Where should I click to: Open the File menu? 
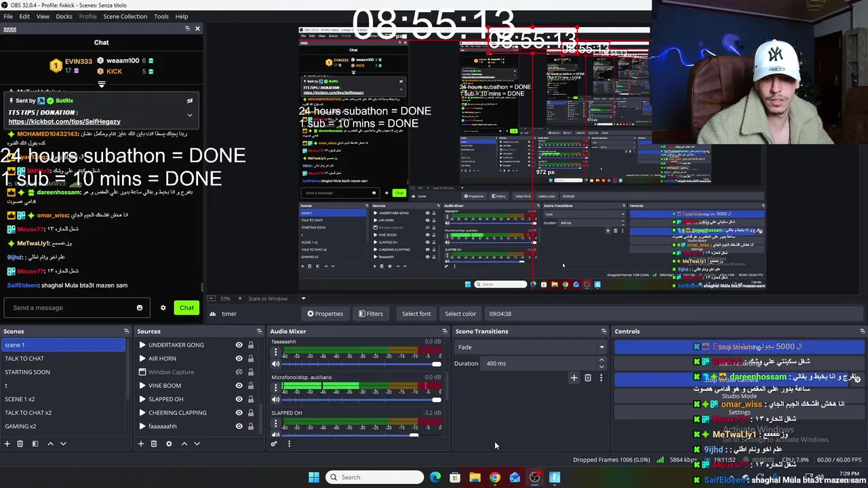pyautogui.click(x=8, y=16)
